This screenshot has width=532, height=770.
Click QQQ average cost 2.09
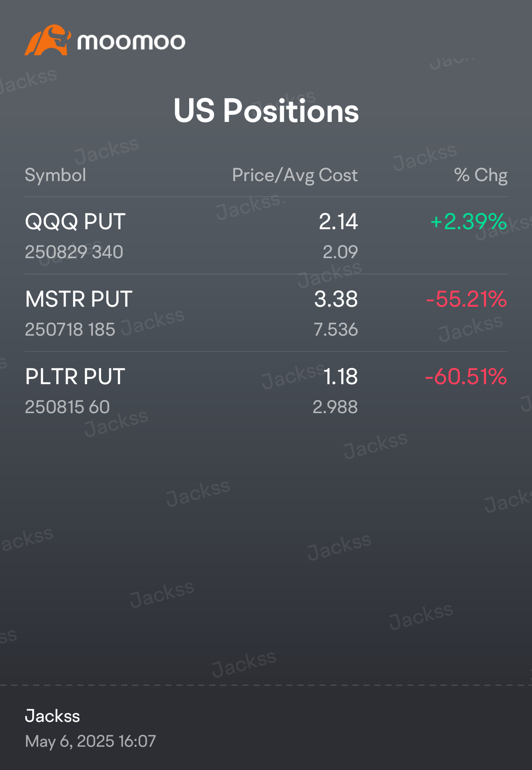[x=340, y=252]
